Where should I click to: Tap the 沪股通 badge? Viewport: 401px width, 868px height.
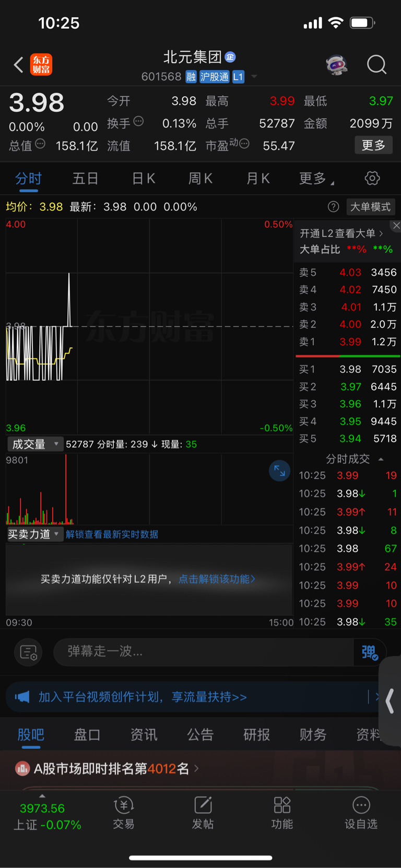click(214, 77)
